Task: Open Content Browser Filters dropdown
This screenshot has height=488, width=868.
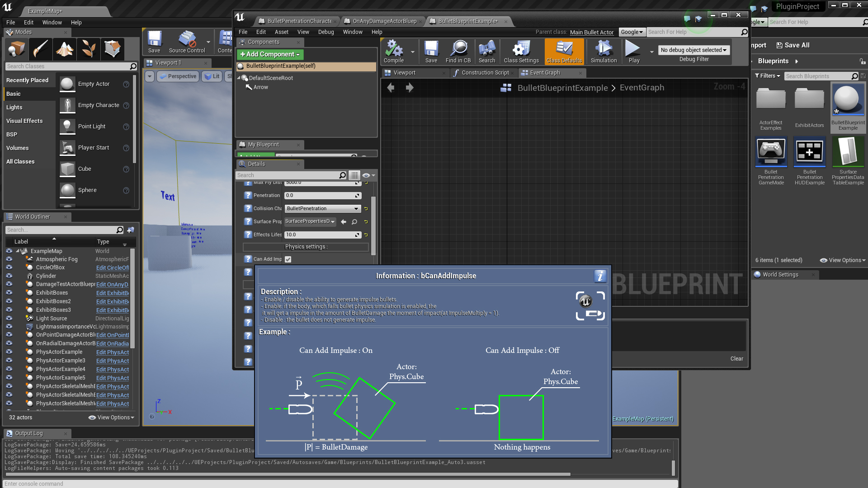Action: coord(768,76)
